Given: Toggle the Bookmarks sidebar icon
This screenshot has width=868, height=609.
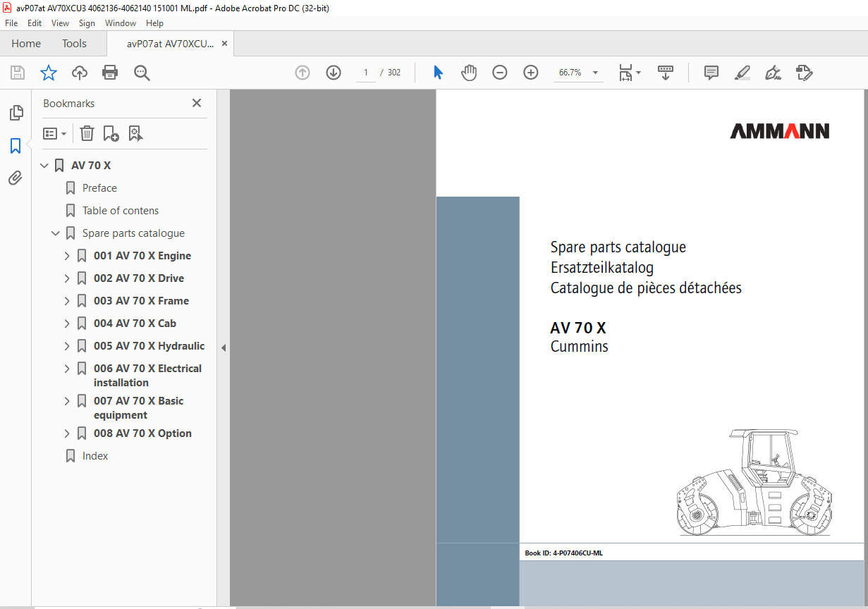Looking at the screenshot, I should coord(16,146).
